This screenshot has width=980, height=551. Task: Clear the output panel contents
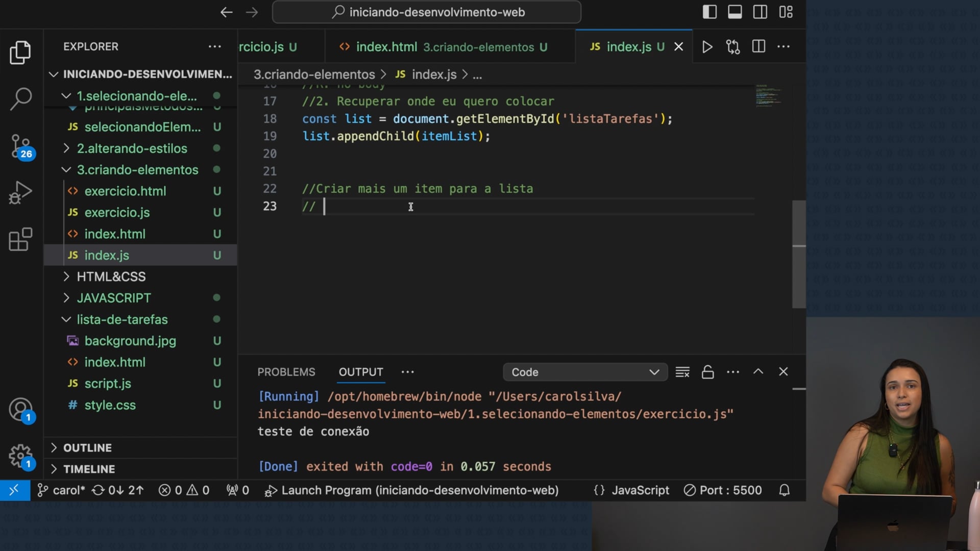(682, 372)
